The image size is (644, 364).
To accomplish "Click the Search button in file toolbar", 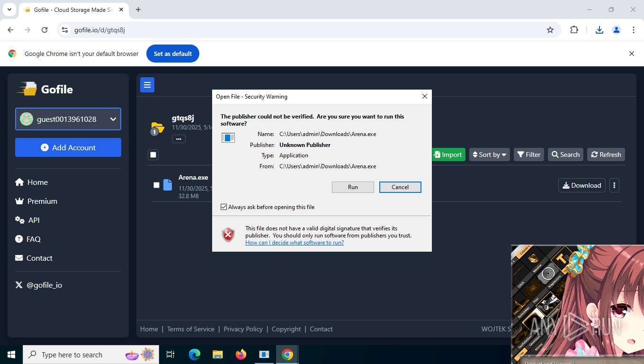I will point(565,155).
